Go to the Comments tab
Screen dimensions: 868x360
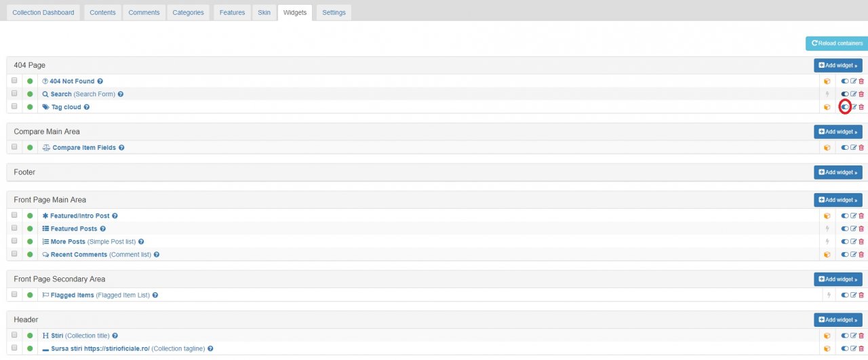(144, 13)
